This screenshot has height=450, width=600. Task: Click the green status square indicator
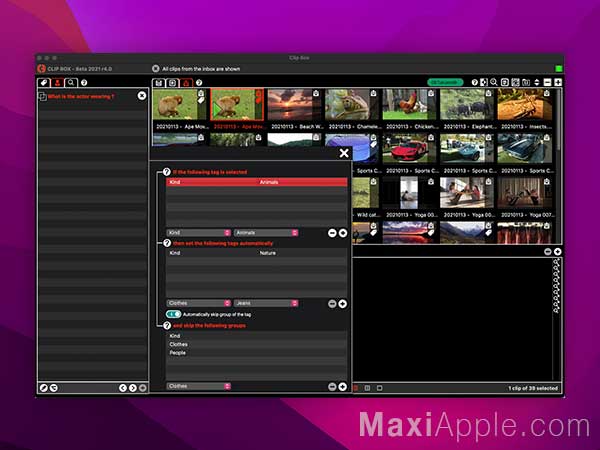coord(558,68)
